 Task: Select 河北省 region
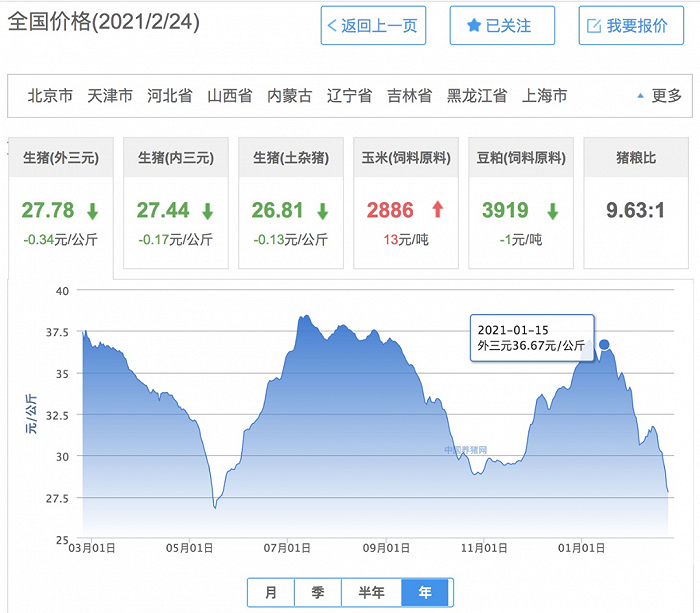click(170, 96)
